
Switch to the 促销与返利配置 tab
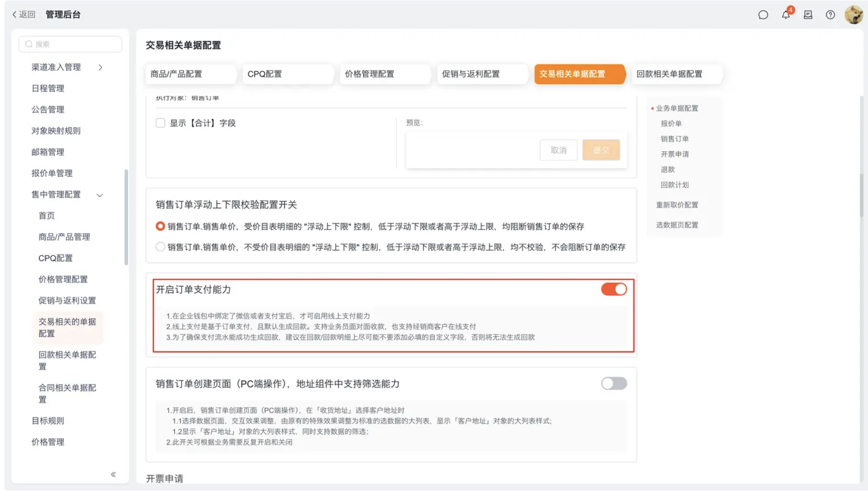click(x=482, y=74)
